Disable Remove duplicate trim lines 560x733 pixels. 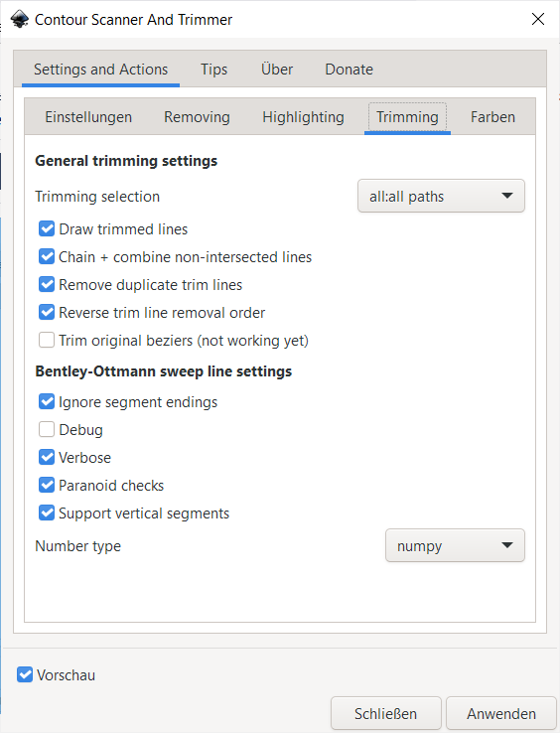click(47, 285)
